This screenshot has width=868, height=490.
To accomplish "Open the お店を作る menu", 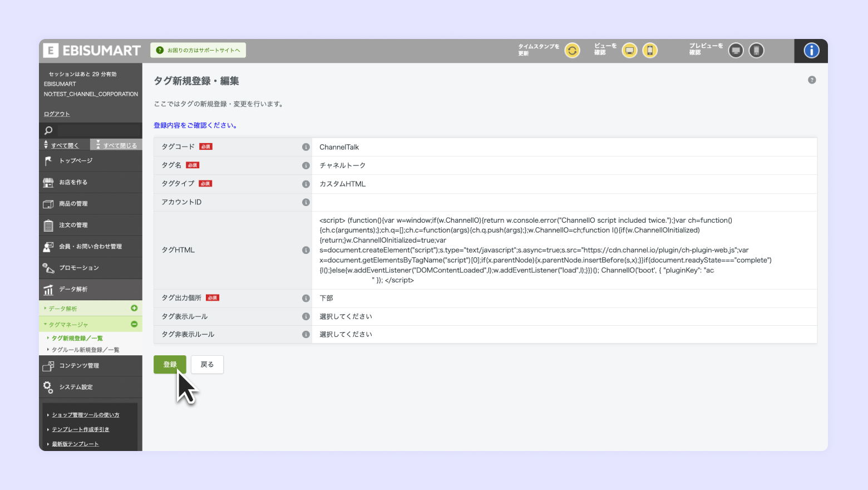I will pyautogui.click(x=91, y=182).
